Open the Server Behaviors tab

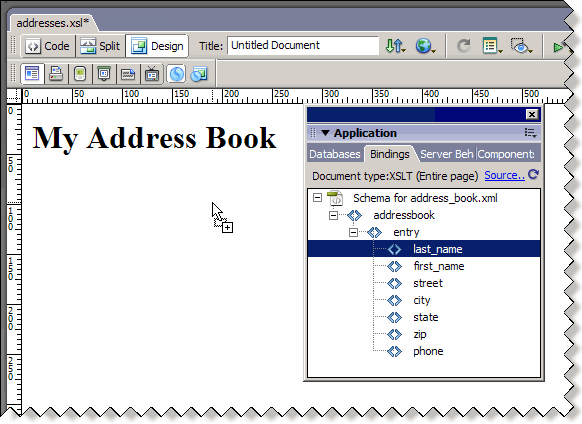[446, 154]
